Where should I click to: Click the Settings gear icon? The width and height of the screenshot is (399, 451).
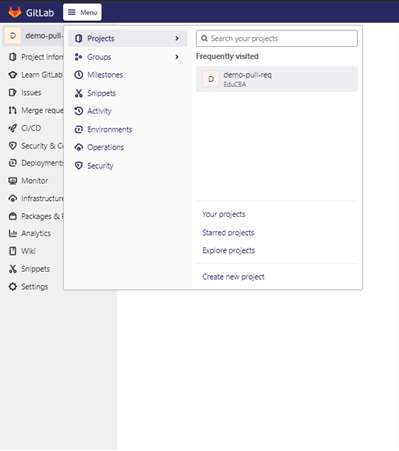pos(13,287)
